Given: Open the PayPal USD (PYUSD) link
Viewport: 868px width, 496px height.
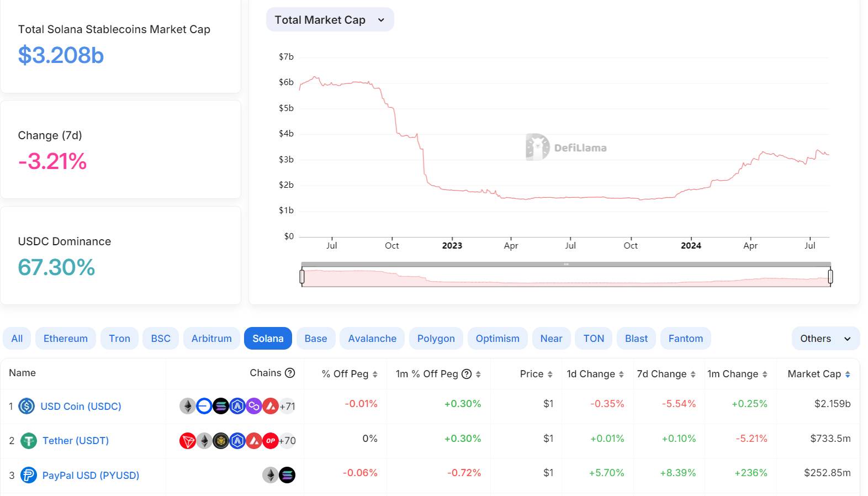Looking at the screenshot, I should click(91, 475).
